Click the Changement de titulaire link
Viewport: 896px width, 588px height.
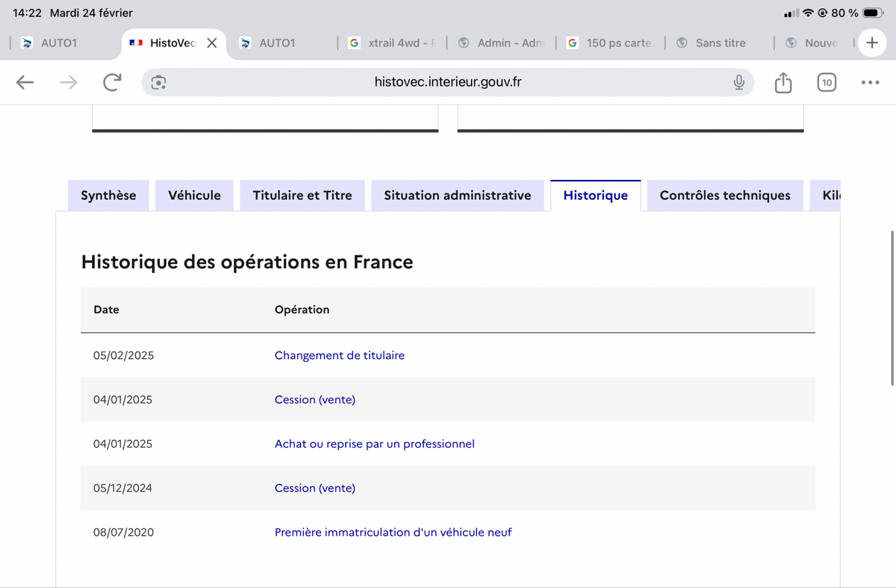[340, 355]
